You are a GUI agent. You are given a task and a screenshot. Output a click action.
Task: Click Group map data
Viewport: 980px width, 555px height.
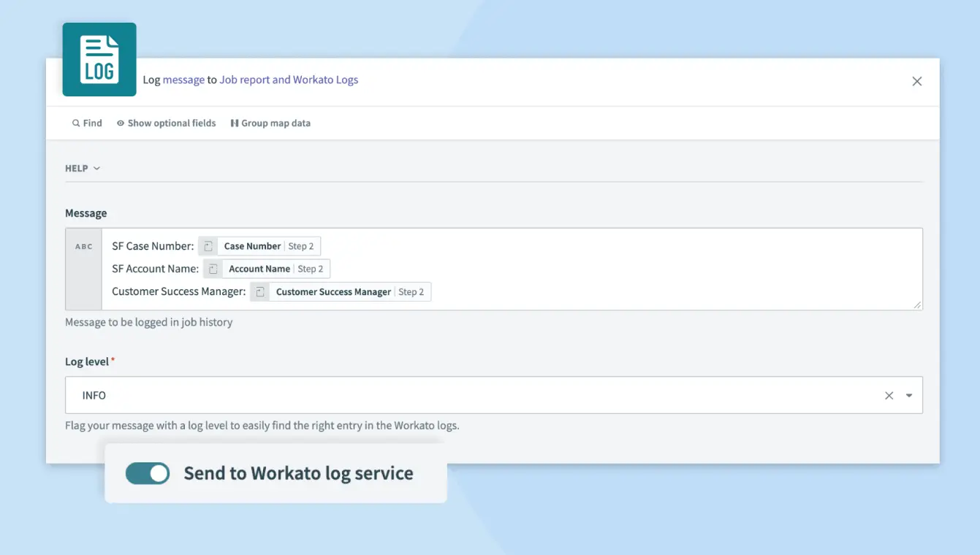[x=270, y=123]
